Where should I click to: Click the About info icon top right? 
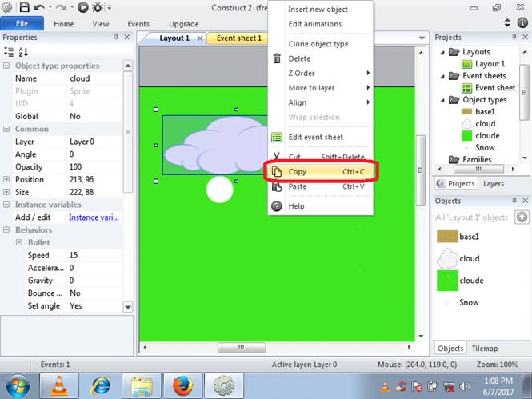pos(522,22)
